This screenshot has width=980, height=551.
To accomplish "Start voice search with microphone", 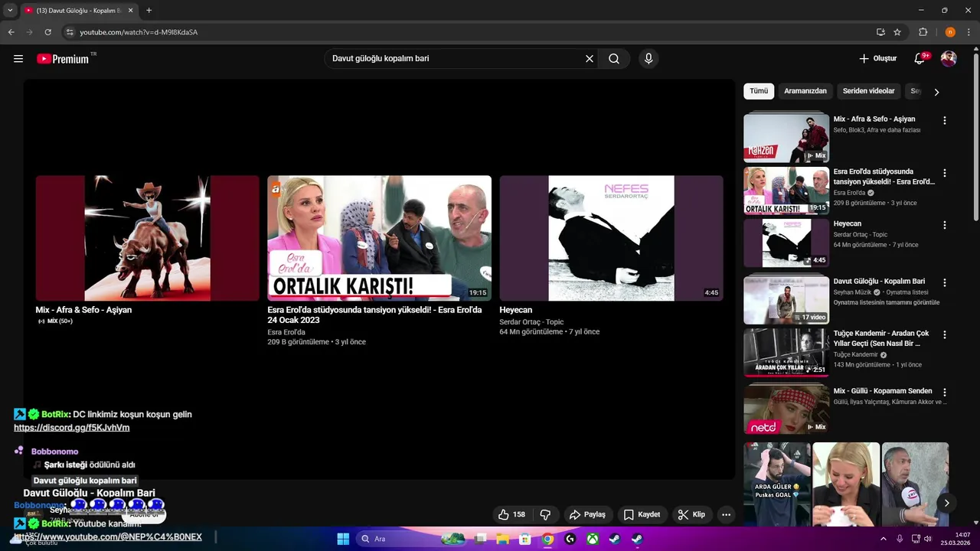I will [x=648, y=59].
